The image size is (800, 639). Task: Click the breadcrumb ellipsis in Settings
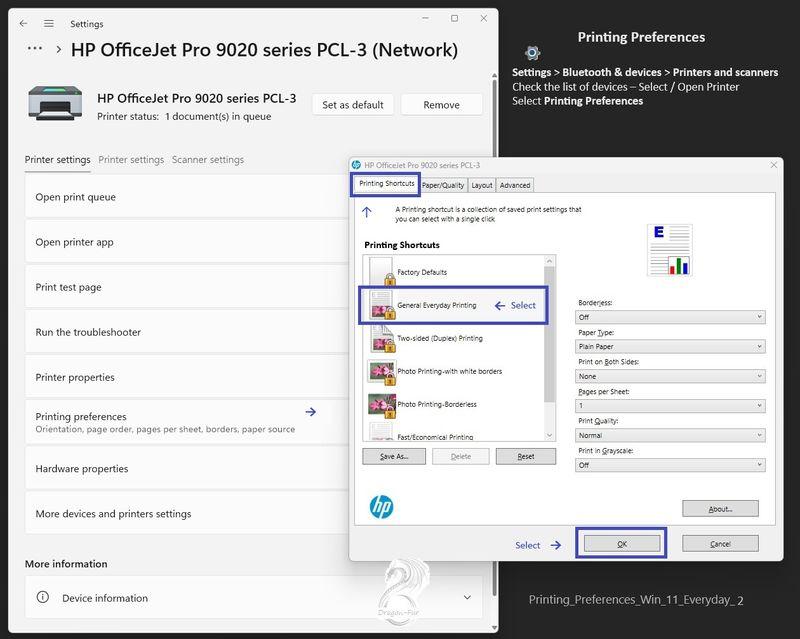pyautogui.click(x=35, y=48)
